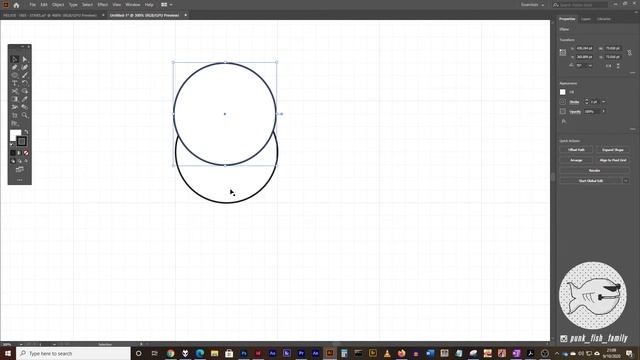The width and height of the screenshot is (640, 360).
Task: Open the Stroke swatch in Appearance
Action: tap(563, 102)
